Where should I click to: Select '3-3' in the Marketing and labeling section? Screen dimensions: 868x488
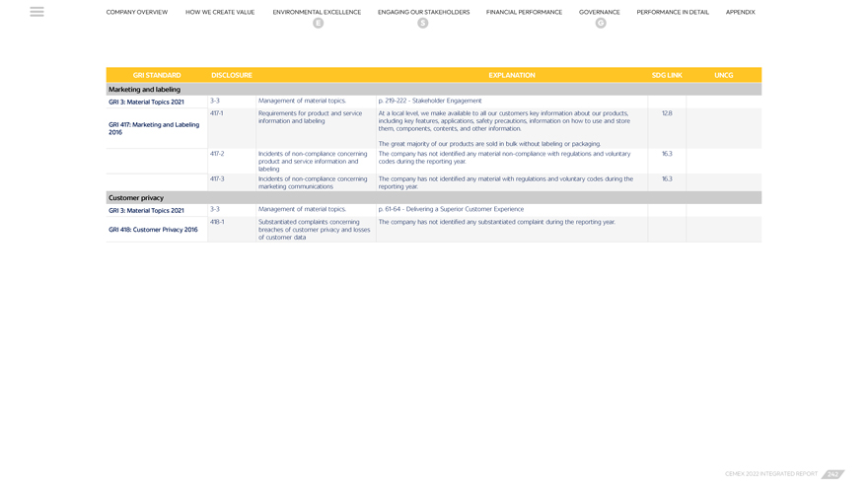[215, 101]
